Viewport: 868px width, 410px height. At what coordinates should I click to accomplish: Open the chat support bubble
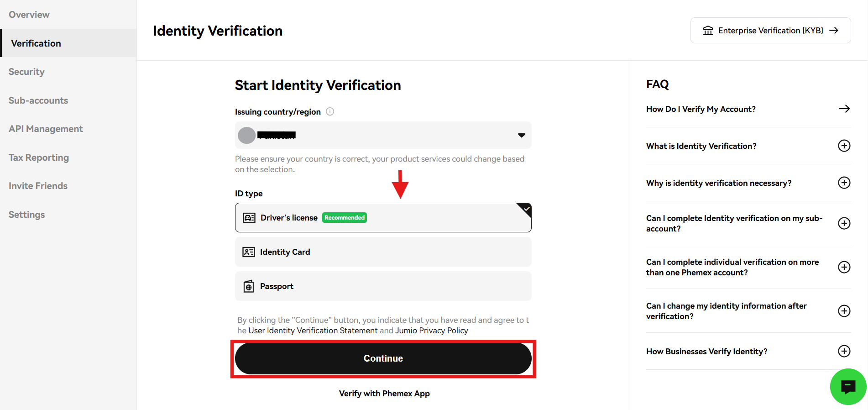[848, 387]
